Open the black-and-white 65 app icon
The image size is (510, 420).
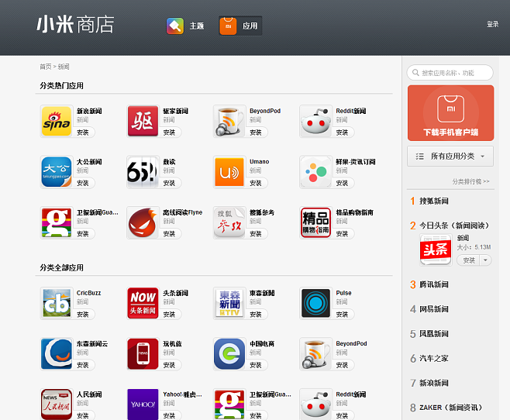143,172
